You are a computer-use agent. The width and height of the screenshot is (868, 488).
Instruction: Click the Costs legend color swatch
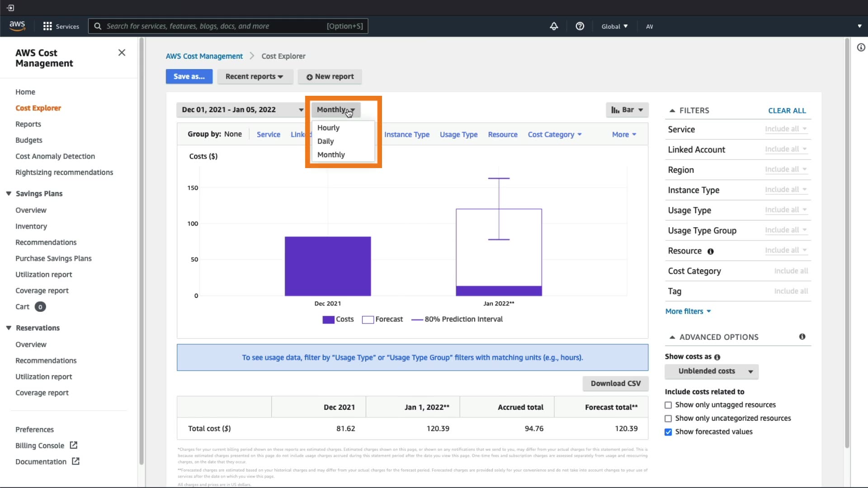click(x=328, y=319)
